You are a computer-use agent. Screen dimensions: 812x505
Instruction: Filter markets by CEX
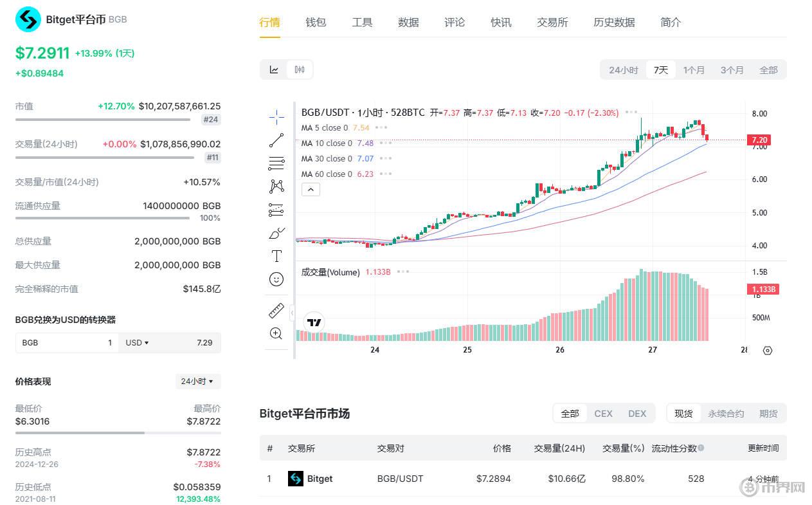[603, 414]
